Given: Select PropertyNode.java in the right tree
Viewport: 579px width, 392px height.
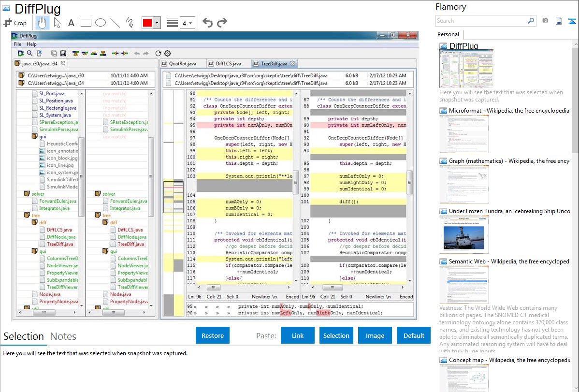Looking at the screenshot, I should click(x=129, y=302).
